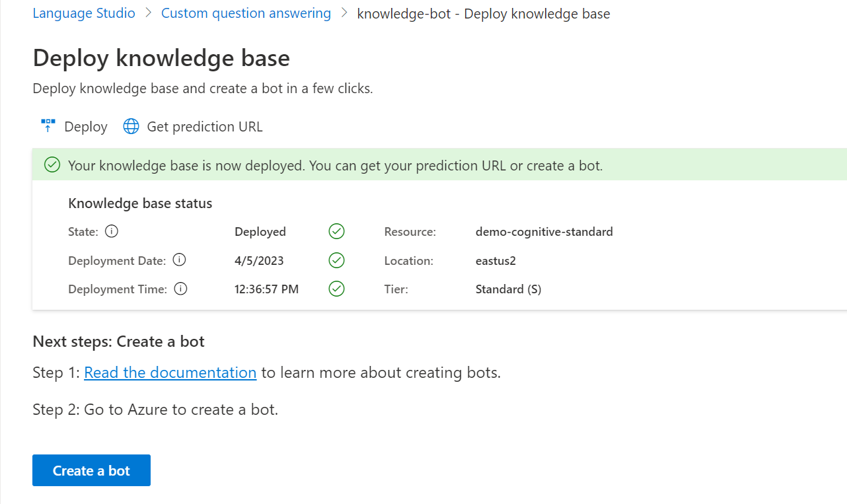Open the Read the documentation link
Image resolution: width=847 pixels, height=504 pixels.
(170, 373)
